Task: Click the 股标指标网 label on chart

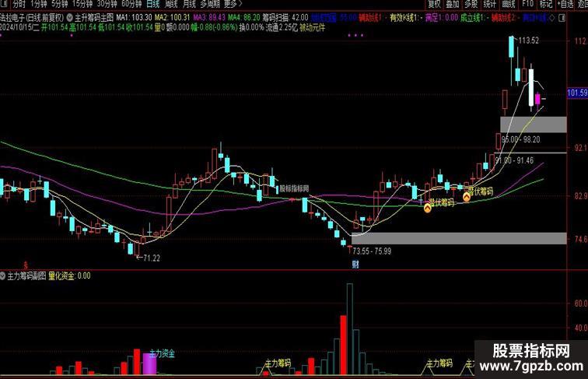Action: [294, 188]
